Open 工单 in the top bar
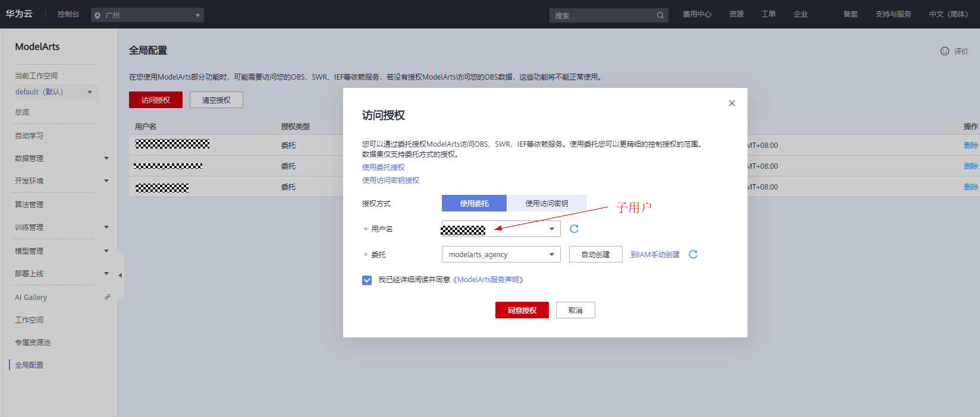This screenshot has height=417, width=980. pos(768,14)
